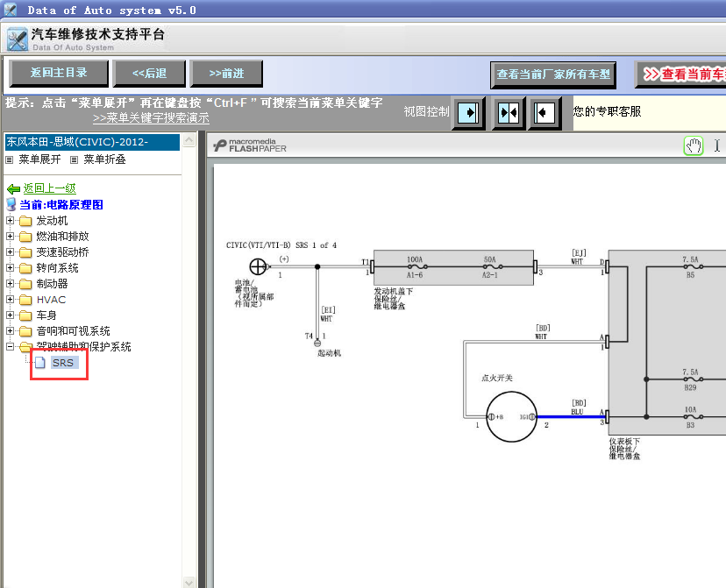Image resolution: width=726 pixels, height=588 pixels.
Task: Select the FlashPaper text select tool
Action: click(x=716, y=146)
